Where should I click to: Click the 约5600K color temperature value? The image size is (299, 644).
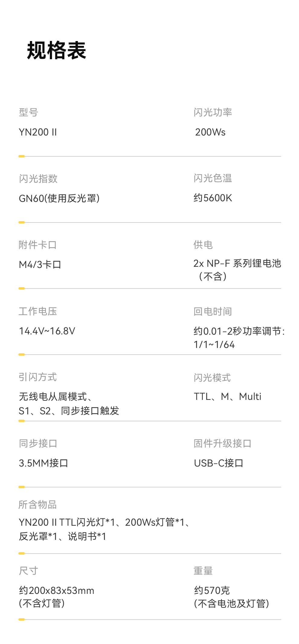pyautogui.click(x=213, y=198)
